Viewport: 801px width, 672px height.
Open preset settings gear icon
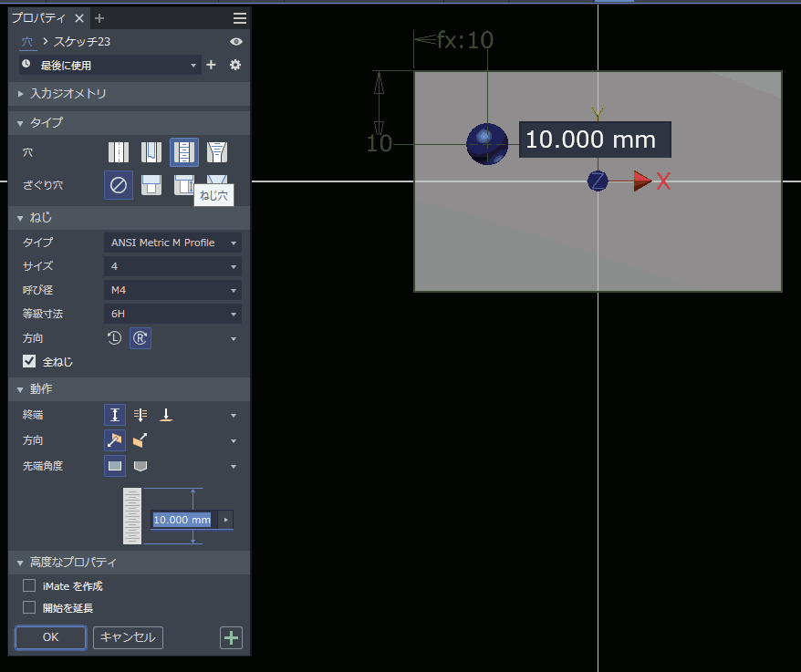[235, 65]
